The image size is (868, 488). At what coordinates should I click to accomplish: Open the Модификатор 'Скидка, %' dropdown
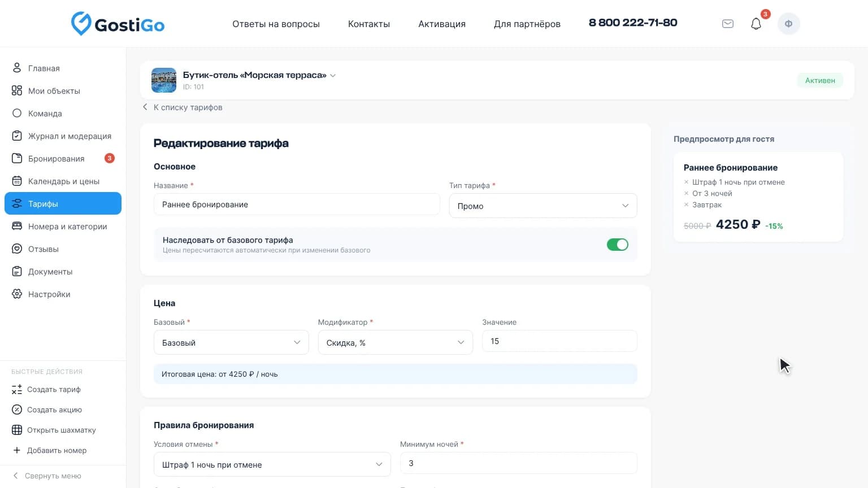click(x=396, y=342)
